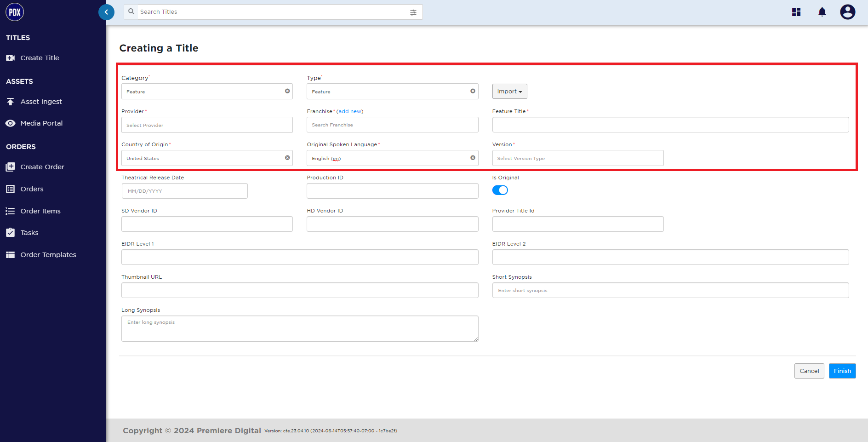This screenshot has width=868, height=442.
Task: Click the Cancel button
Action: coord(809,371)
